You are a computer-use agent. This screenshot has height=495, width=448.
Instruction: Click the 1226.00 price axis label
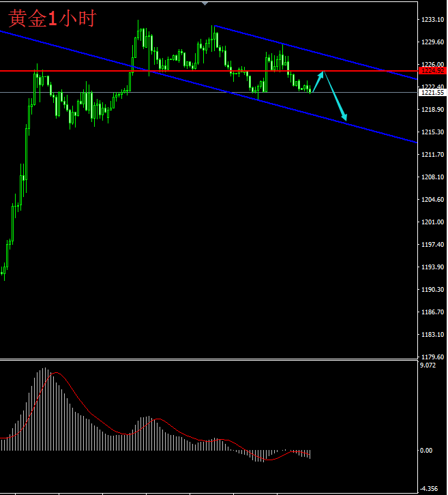pyautogui.click(x=432, y=64)
